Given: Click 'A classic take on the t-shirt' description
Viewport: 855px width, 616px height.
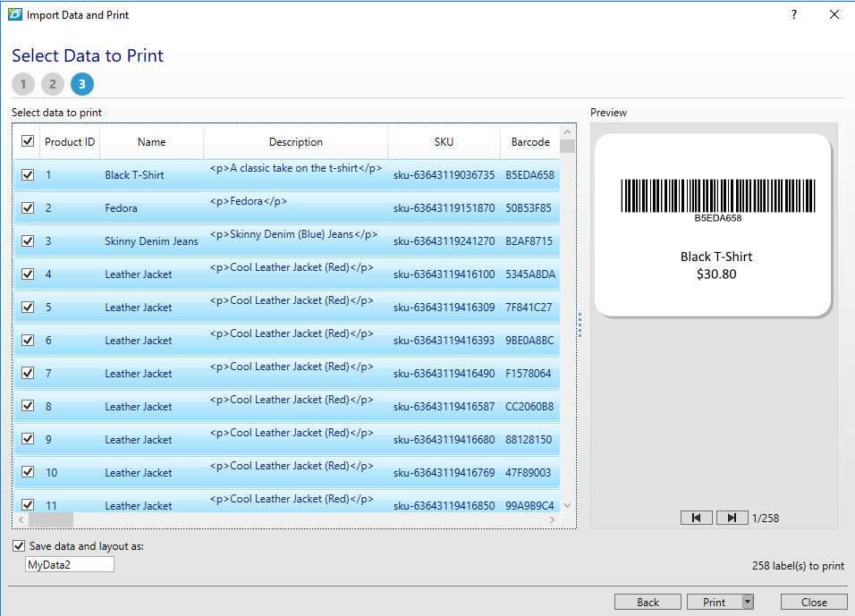Looking at the screenshot, I should pyautogui.click(x=295, y=168).
